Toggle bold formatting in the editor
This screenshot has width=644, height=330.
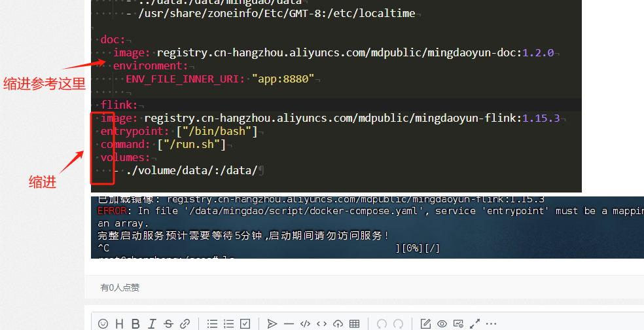135,324
